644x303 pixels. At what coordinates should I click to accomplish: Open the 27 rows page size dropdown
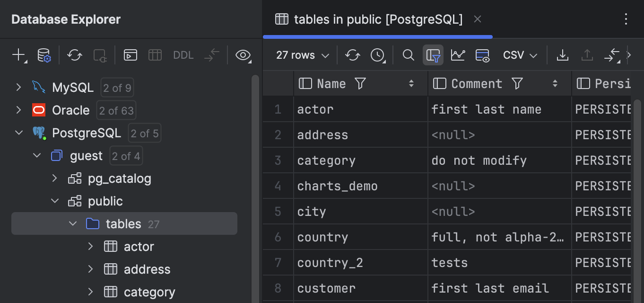coord(303,55)
